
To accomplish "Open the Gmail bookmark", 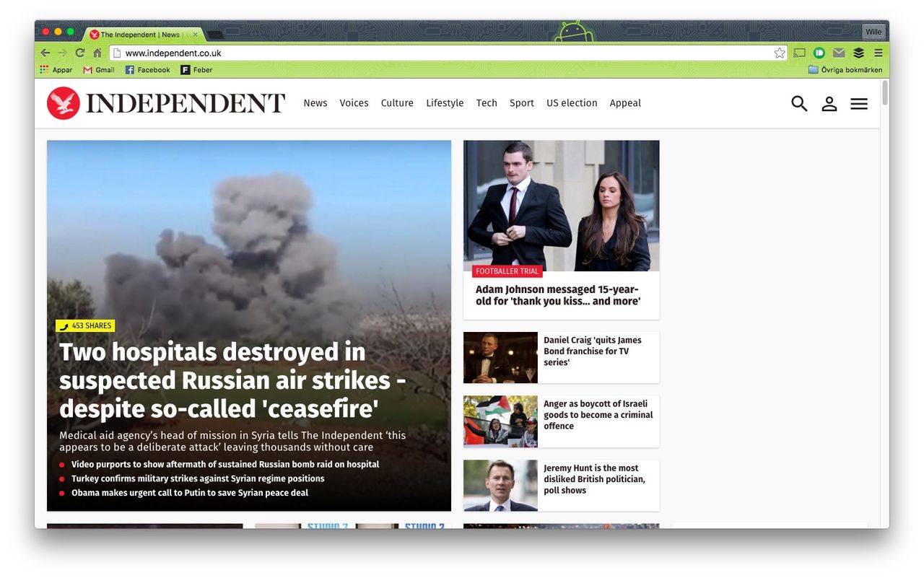I will (99, 69).
